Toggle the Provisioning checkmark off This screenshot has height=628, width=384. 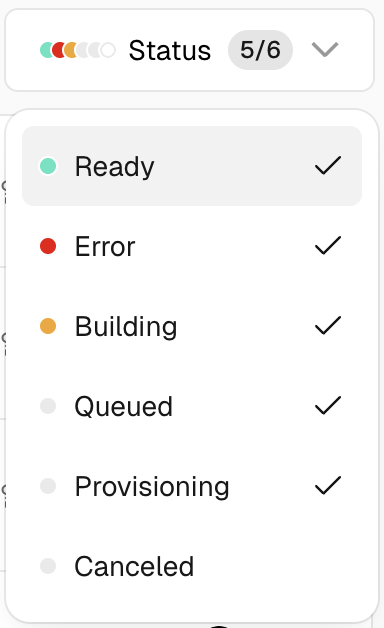click(328, 485)
